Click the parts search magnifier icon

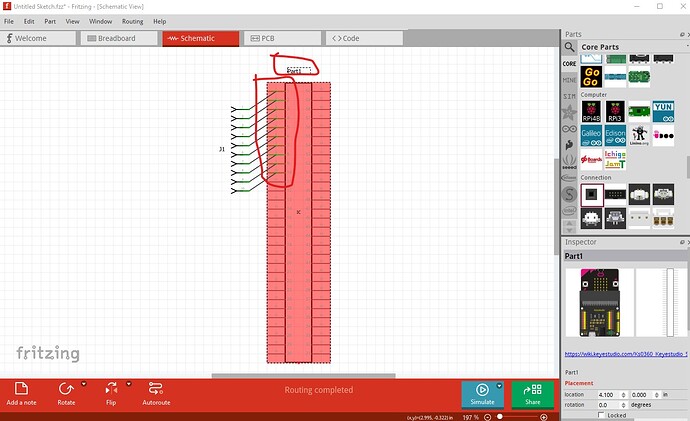pos(569,47)
